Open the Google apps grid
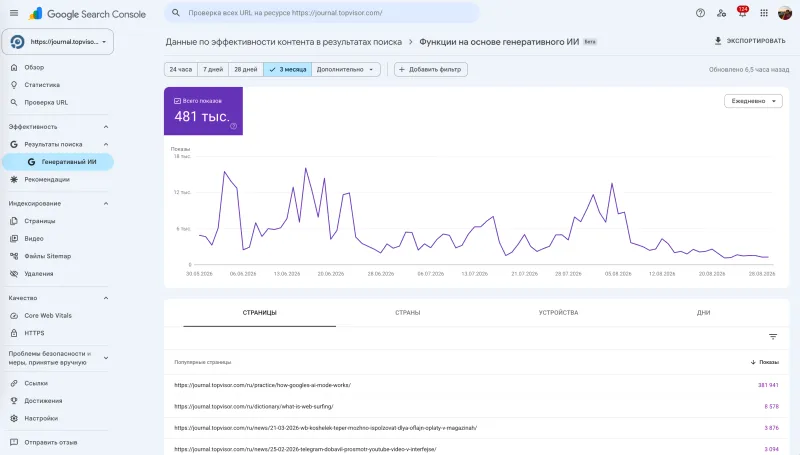The height and width of the screenshot is (455, 800). 764,13
